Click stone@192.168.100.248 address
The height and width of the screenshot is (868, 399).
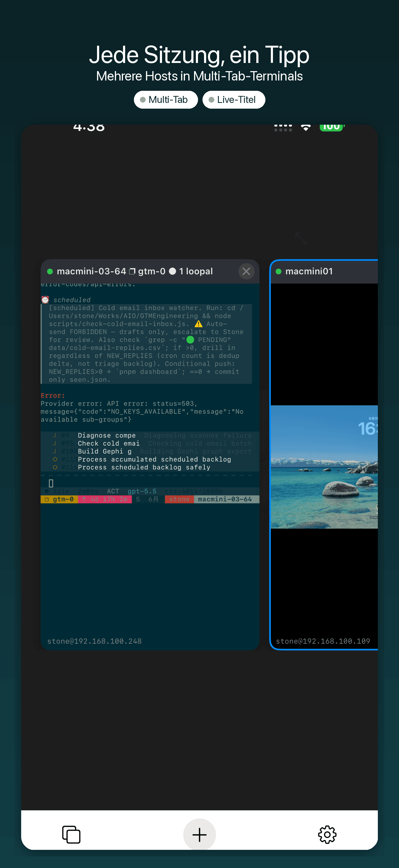coord(95,641)
